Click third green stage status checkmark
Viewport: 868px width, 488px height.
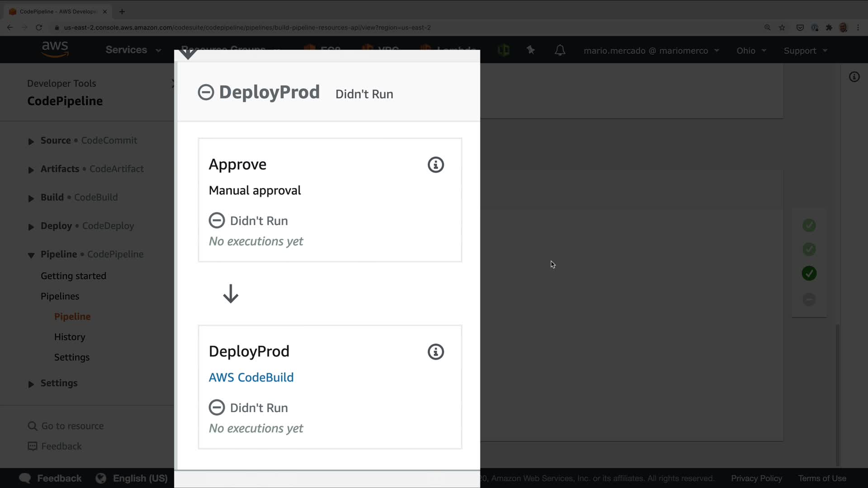coord(809,273)
